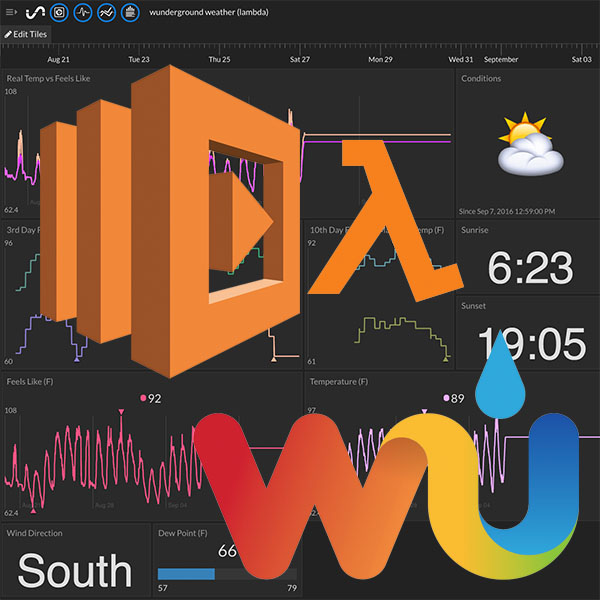This screenshot has height=600, width=600.
Task: Select the 'Dew Point (F)' tile title
Action: click(x=183, y=533)
